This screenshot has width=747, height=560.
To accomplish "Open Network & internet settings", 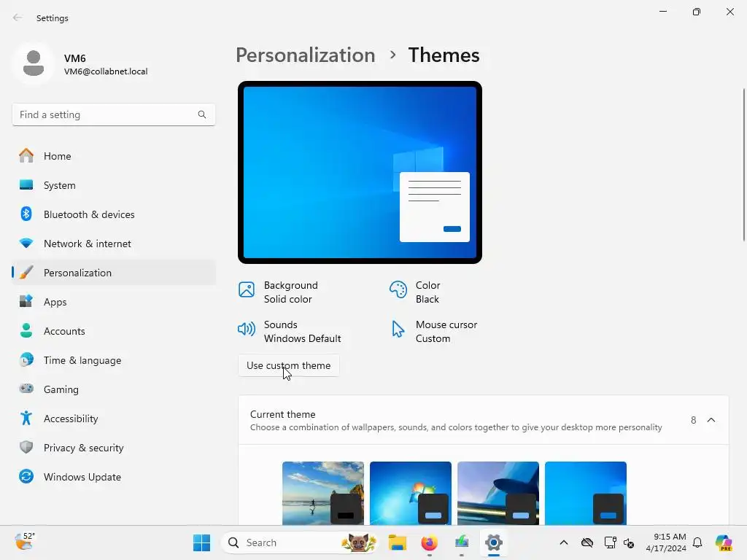I will pos(113,244).
